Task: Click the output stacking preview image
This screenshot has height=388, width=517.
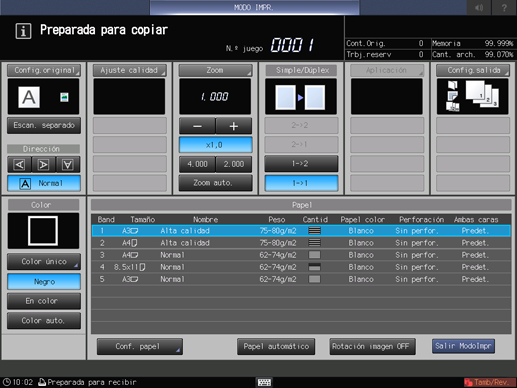Action: pyautogui.click(x=472, y=97)
